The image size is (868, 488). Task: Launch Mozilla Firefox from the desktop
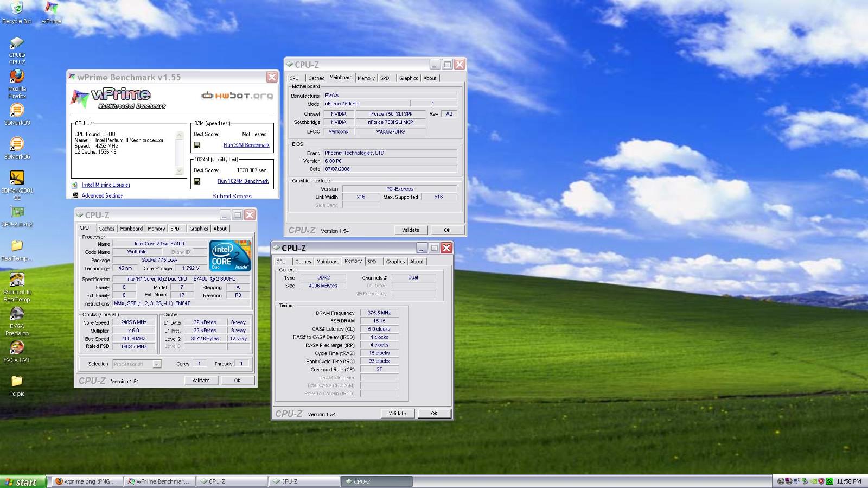[17, 84]
